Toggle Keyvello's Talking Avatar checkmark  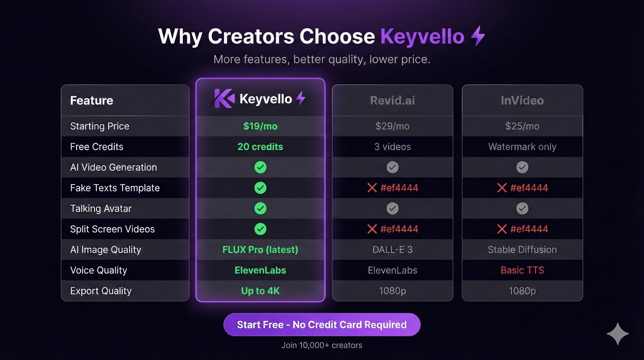pyautogui.click(x=260, y=208)
